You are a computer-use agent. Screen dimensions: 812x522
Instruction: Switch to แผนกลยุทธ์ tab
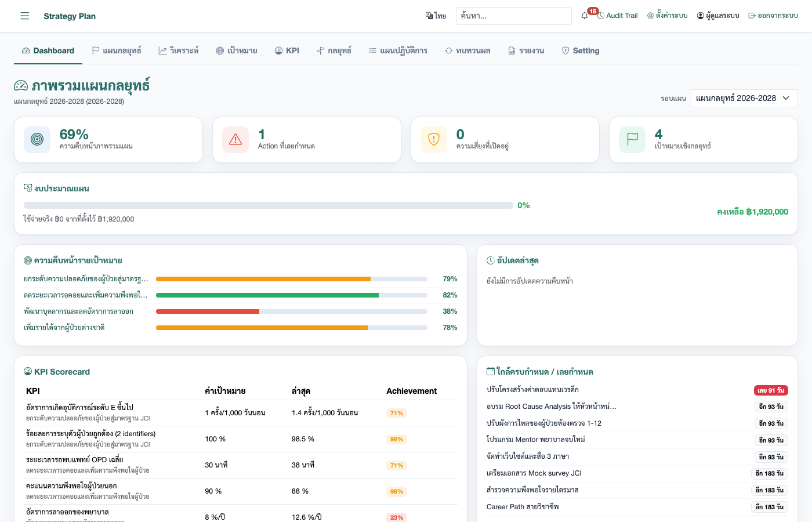117,50
